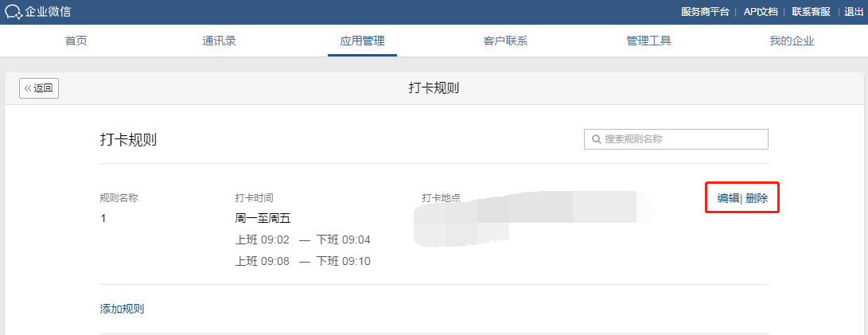Click the 添加规则 link
868x335 pixels.
[x=122, y=309]
